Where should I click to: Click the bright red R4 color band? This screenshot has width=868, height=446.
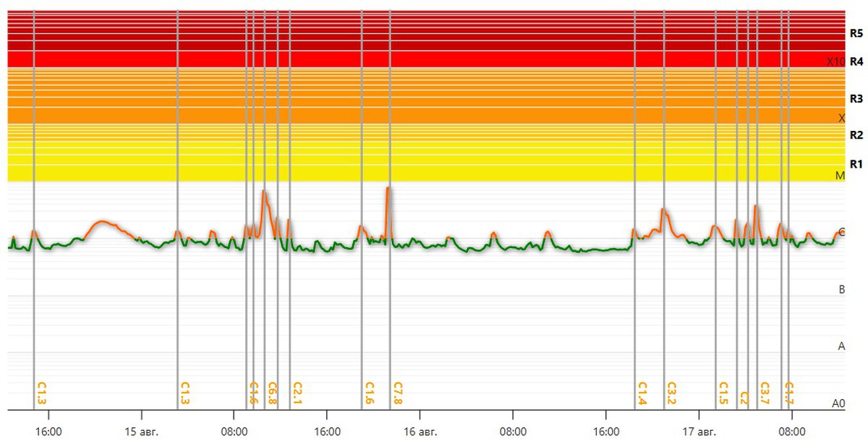click(420, 59)
